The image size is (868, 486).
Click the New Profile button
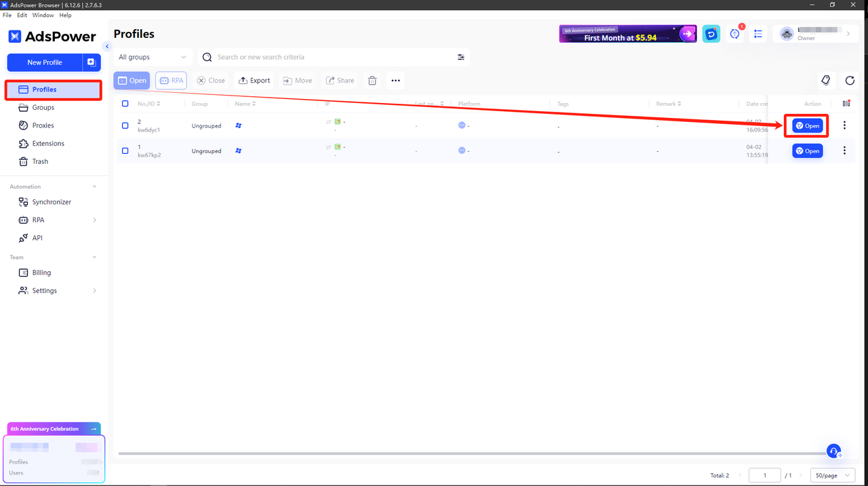click(45, 62)
